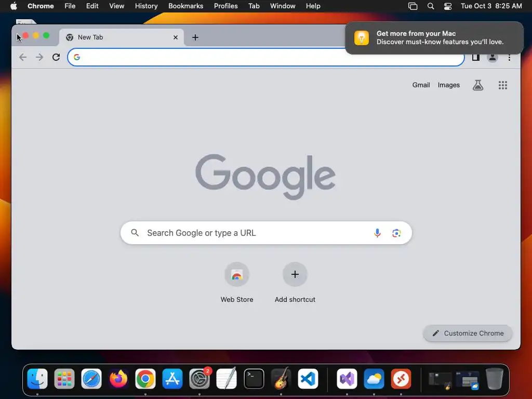Click the Customize Chrome button
This screenshot has width=532, height=399.
tap(468, 333)
